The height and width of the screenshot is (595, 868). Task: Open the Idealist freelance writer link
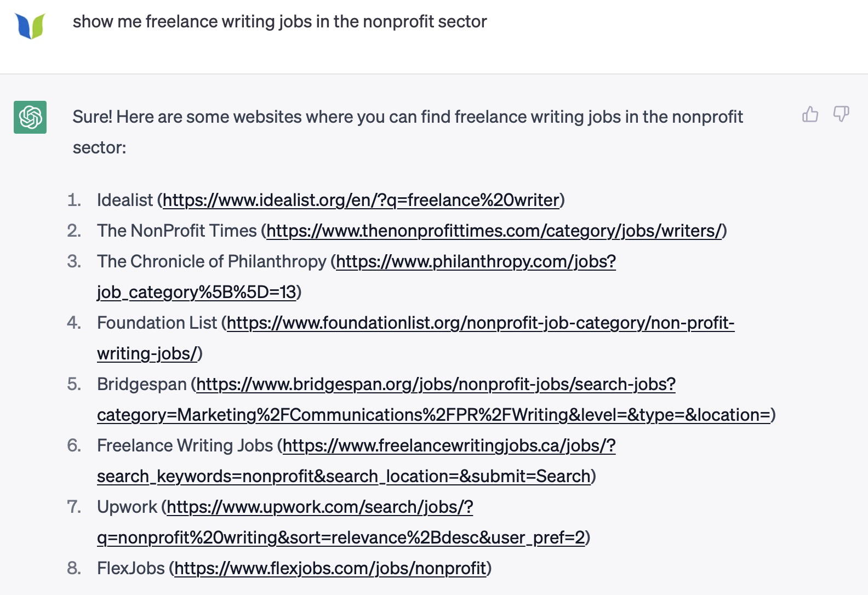tap(361, 200)
